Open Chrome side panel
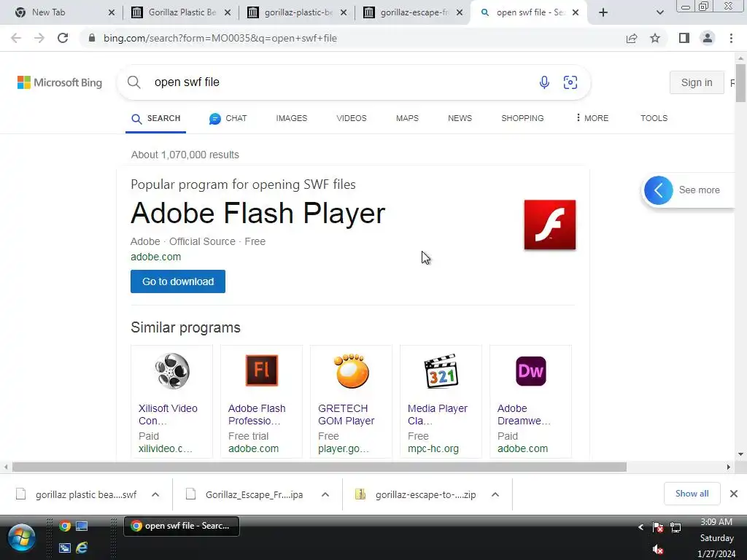The width and height of the screenshot is (747, 560). [x=684, y=38]
